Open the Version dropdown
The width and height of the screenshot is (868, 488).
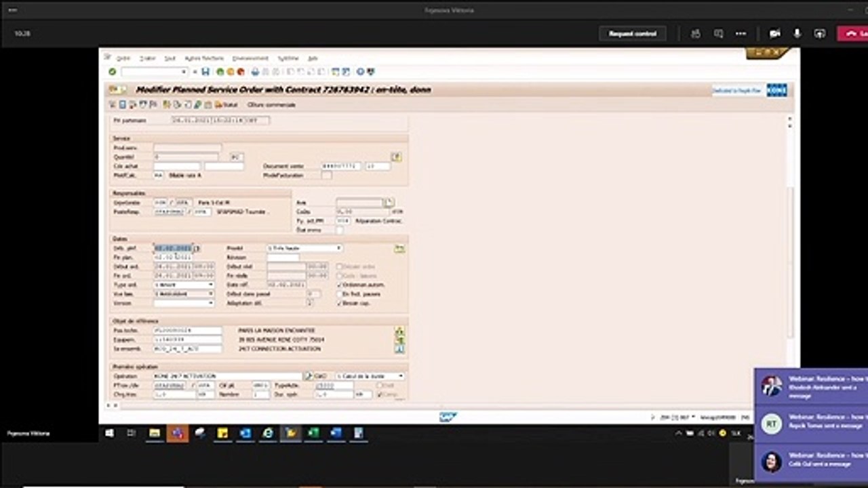point(211,303)
